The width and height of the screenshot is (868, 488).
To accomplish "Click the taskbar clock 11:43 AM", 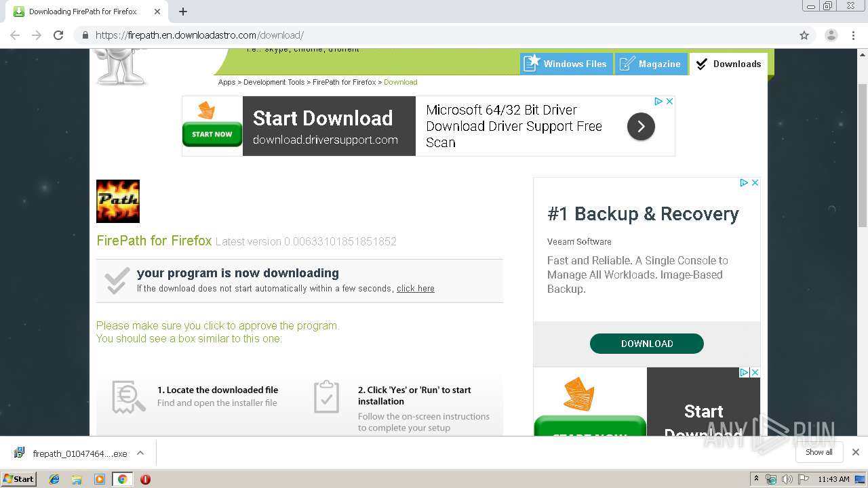I will click(833, 479).
